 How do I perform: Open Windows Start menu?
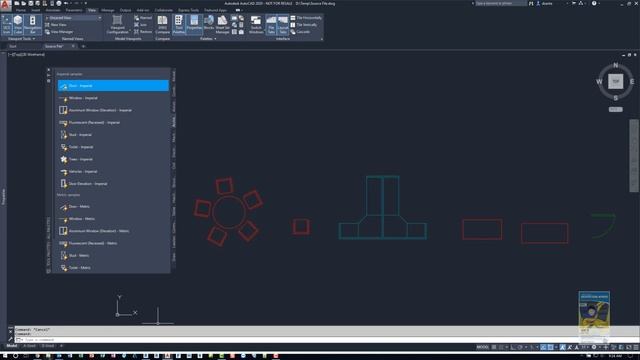(4, 356)
